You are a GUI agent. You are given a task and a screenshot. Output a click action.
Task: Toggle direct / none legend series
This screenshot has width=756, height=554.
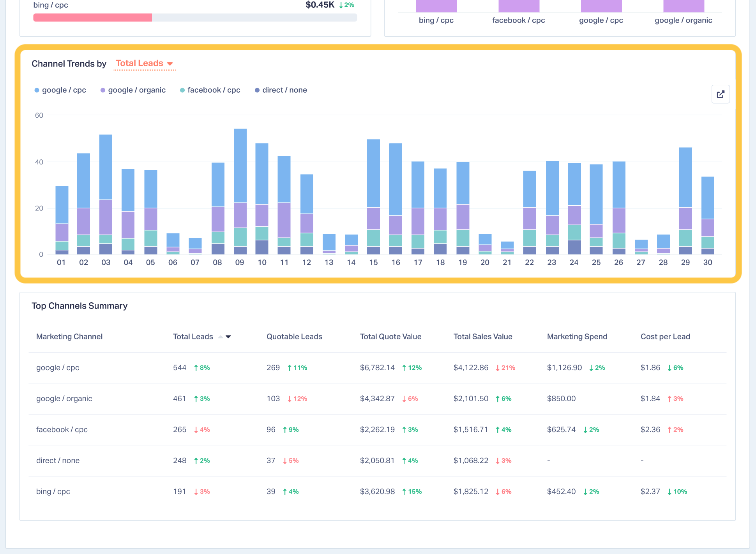tap(281, 90)
